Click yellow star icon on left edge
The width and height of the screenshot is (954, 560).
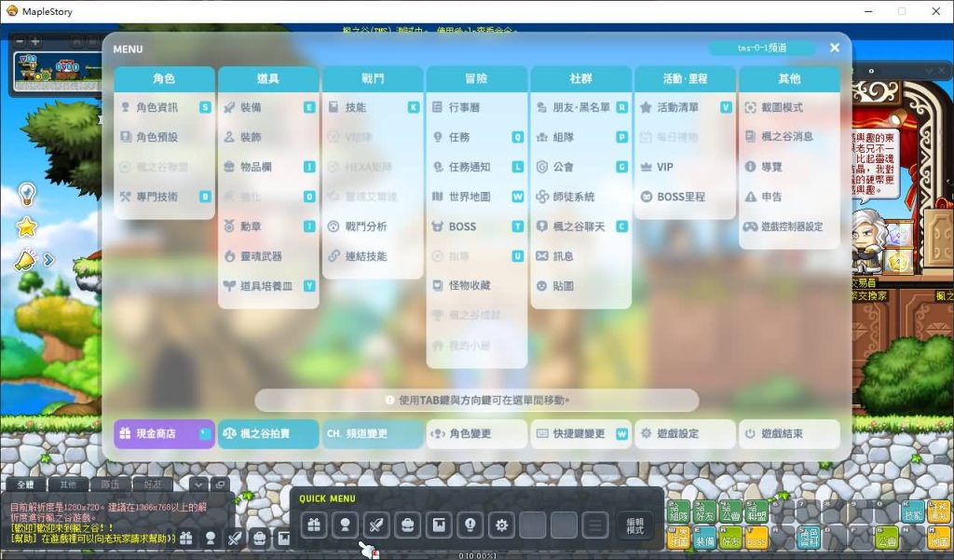27,227
